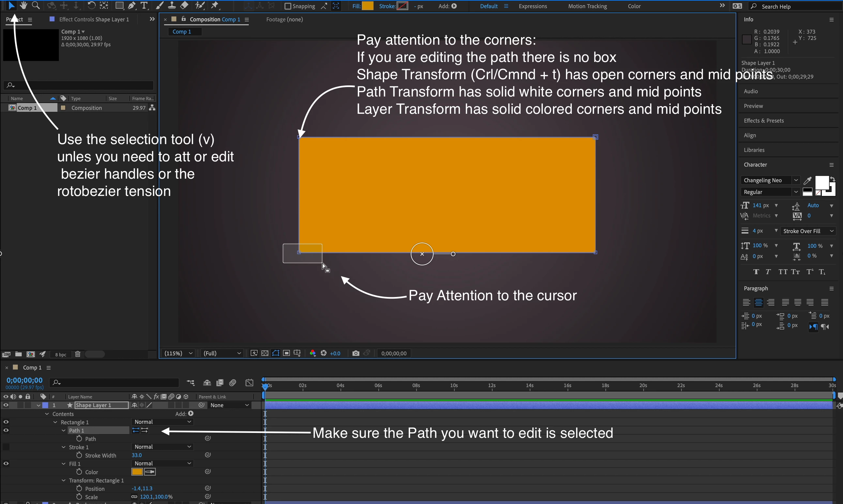
Task: Hide Shape Layer 1 with eye toggle
Action: tap(6, 405)
